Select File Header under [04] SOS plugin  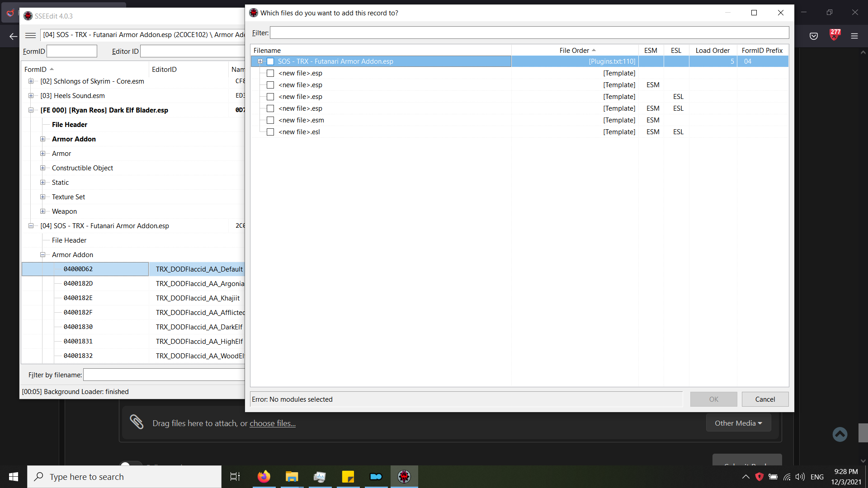[69, 240]
